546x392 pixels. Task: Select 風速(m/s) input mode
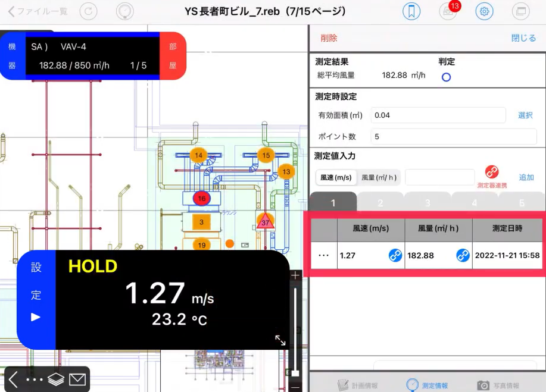coord(336,177)
